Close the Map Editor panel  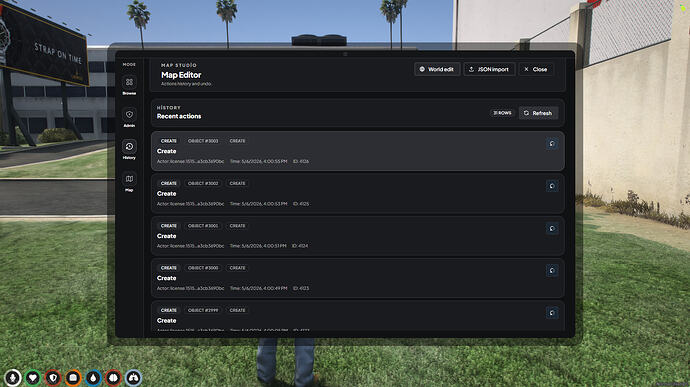click(536, 69)
